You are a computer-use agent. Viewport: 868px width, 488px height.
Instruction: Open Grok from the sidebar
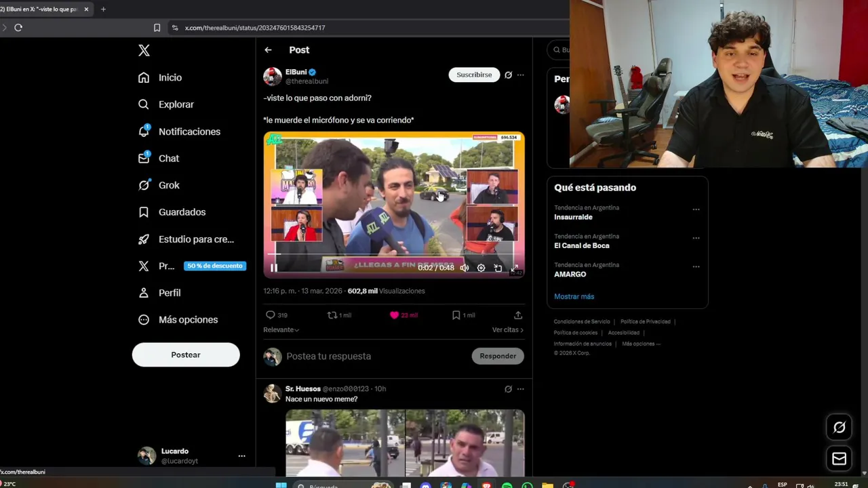pyautogui.click(x=159, y=185)
